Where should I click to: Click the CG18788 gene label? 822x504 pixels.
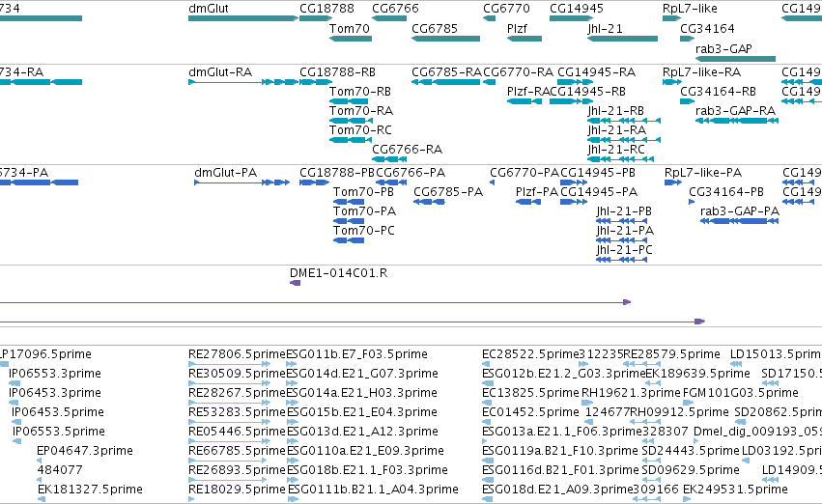[x=326, y=9]
